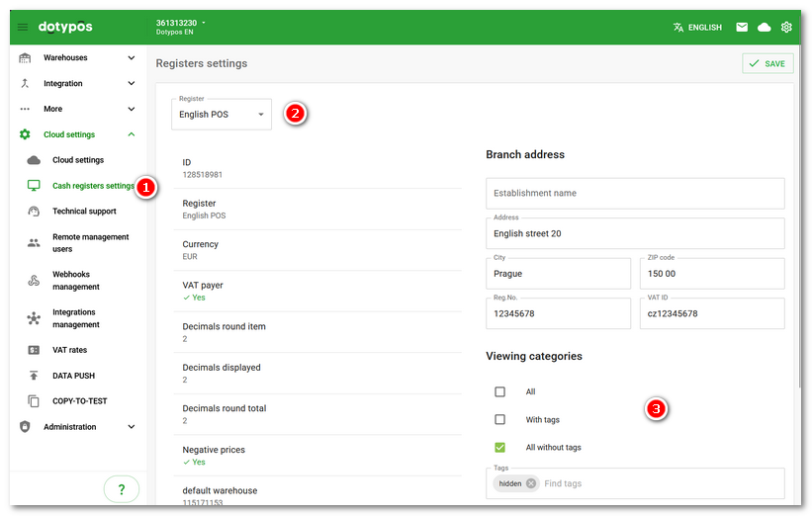Click the grey cloud icon in submenu

point(34,160)
